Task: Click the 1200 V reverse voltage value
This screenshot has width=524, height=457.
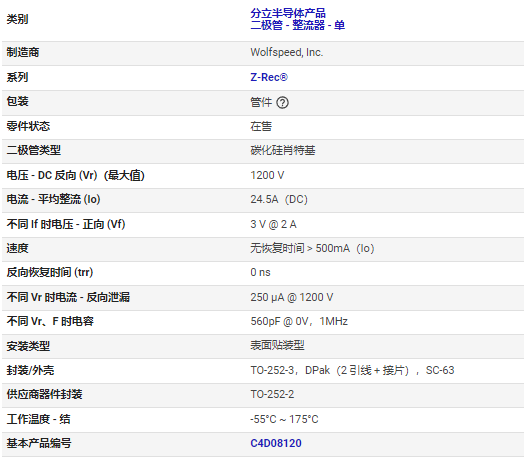Action: (267, 175)
